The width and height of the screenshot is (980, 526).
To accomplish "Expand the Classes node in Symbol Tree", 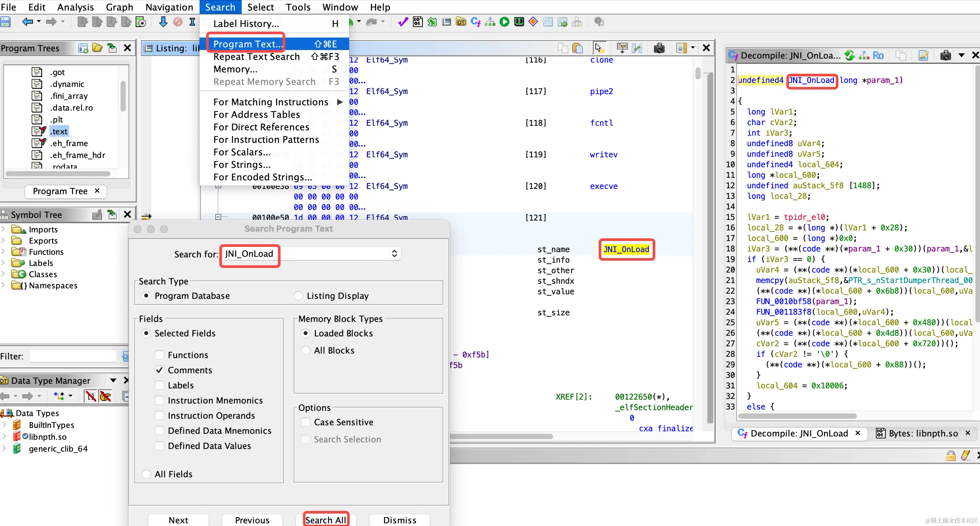I will [x=3, y=274].
